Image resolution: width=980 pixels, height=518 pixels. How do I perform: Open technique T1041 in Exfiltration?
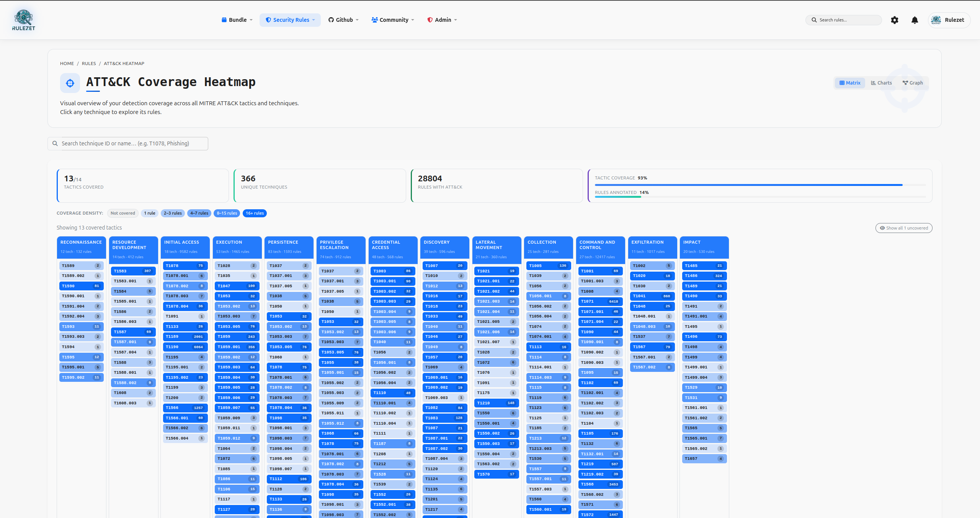(652, 296)
